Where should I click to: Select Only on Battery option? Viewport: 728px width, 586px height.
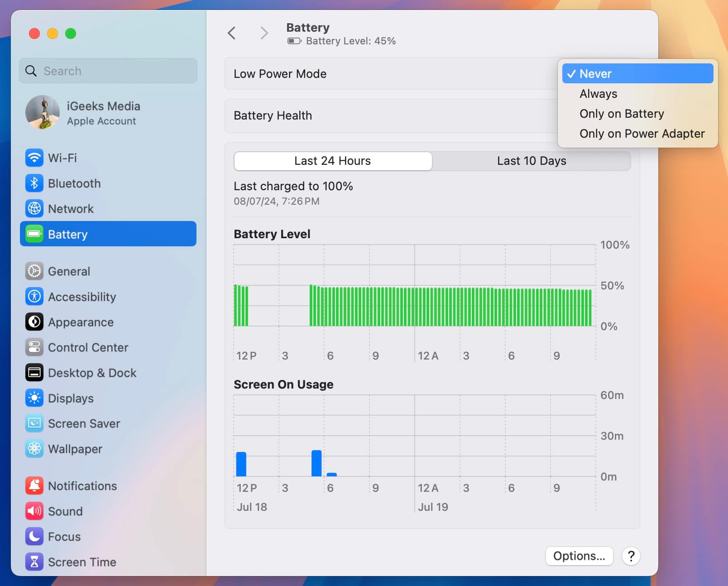[x=621, y=114]
